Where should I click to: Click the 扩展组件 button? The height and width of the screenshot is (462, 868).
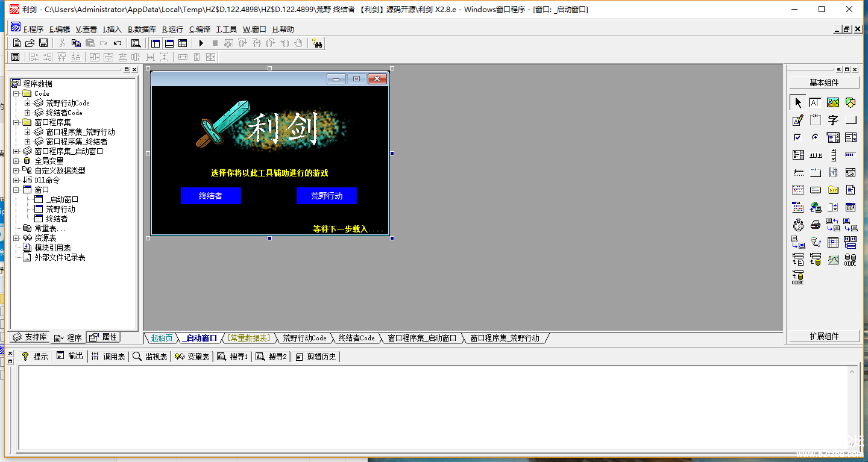(824, 336)
